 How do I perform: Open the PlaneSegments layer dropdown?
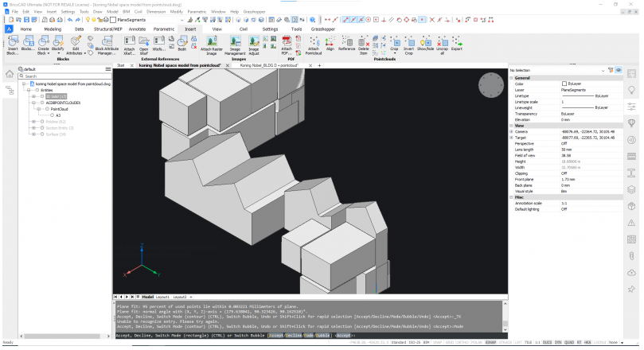181,20
